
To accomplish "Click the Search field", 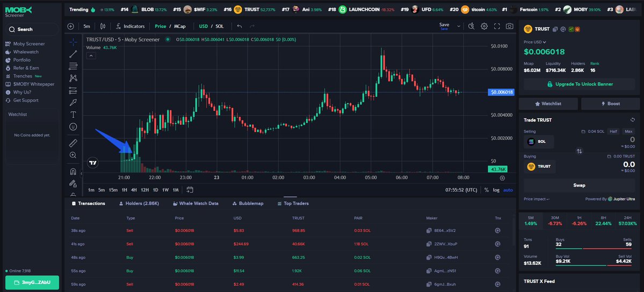I will (32, 29).
